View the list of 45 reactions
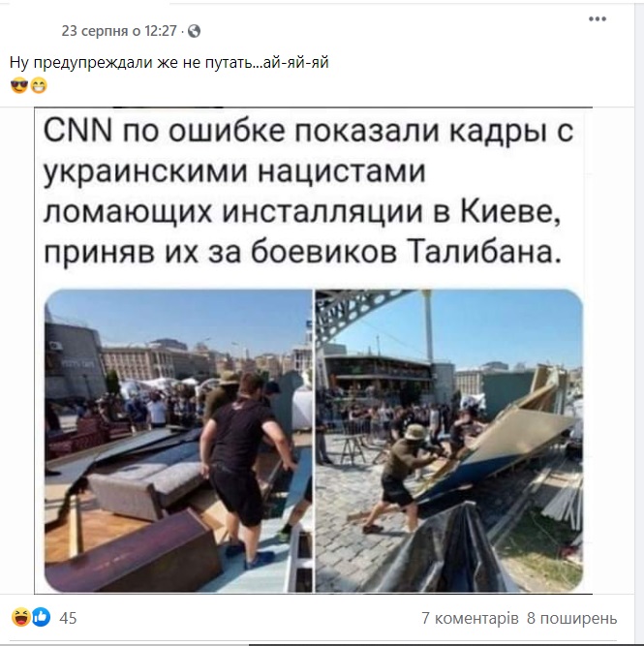 pos(68,618)
